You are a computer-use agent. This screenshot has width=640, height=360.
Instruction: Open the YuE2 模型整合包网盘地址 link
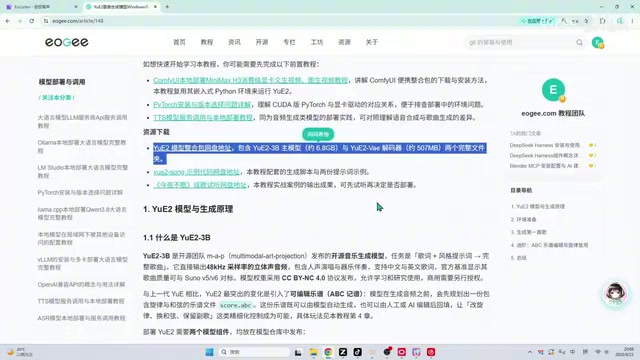pyautogui.click(x=192, y=148)
